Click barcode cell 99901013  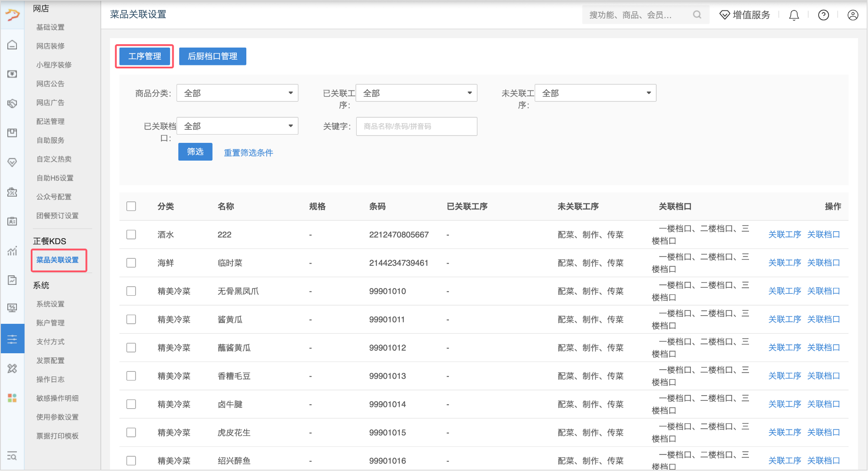tap(387, 376)
